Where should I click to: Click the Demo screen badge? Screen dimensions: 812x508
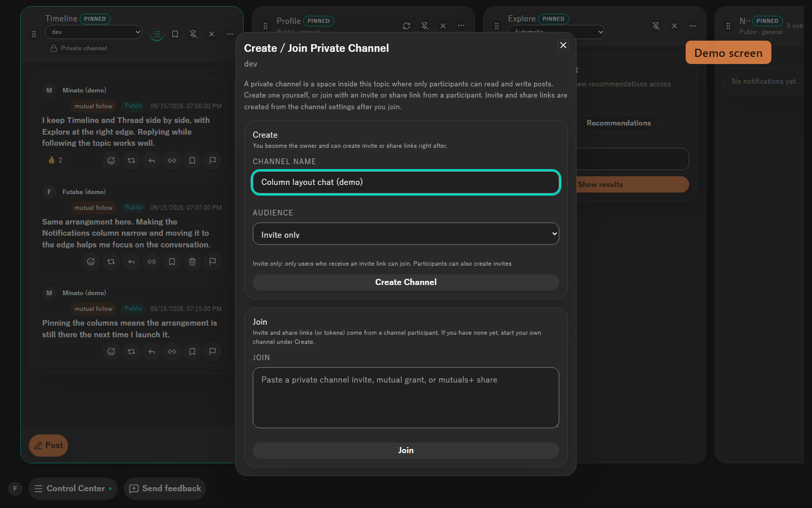pos(728,53)
